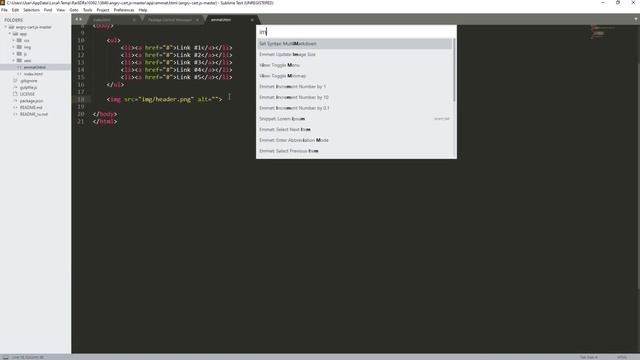The width and height of the screenshot is (640, 360).
Task: Collapse the app folder arrow
Action: click(x=10, y=34)
